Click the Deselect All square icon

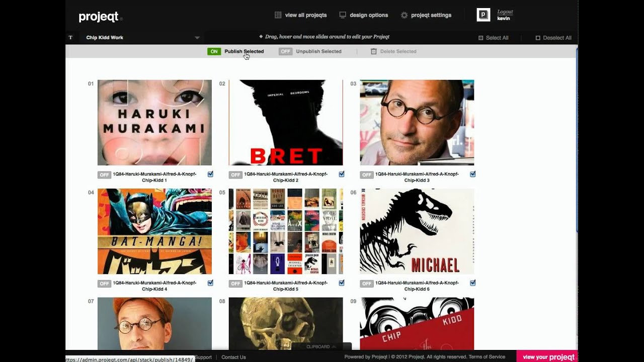click(x=538, y=38)
